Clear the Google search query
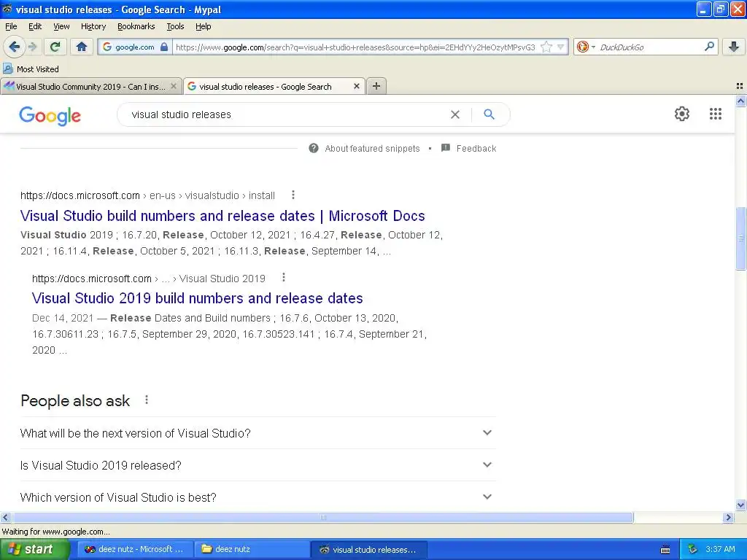 (455, 114)
